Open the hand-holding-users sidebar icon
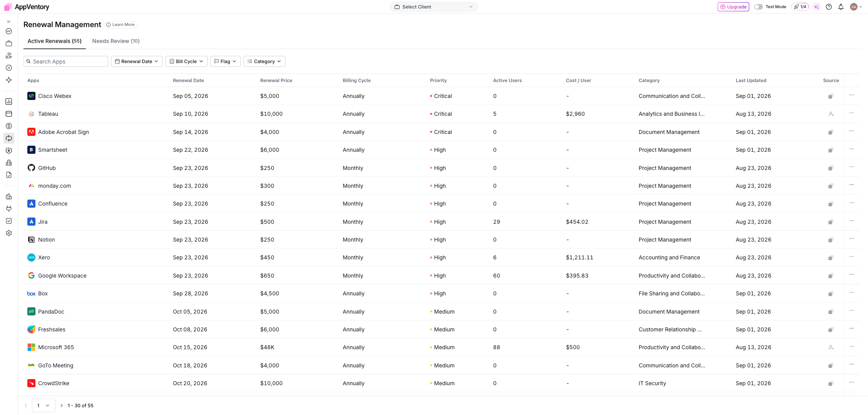The width and height of the screenshot is (868, 415). pos(9,56)
